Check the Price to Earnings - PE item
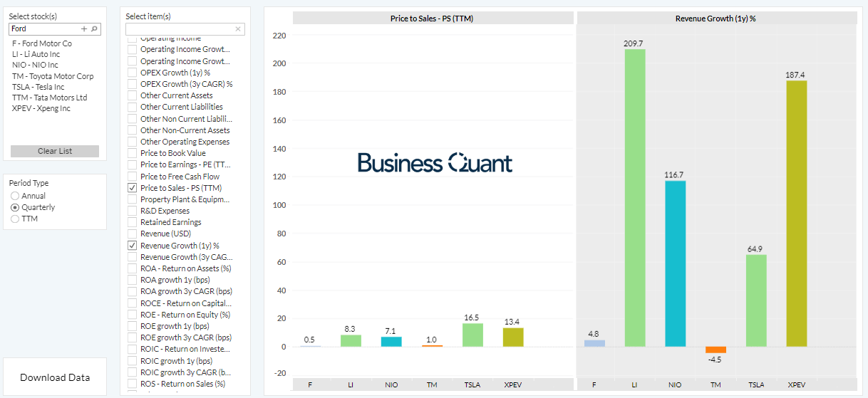Viewport: 868px width, 398px height. (x=132, y=164)
